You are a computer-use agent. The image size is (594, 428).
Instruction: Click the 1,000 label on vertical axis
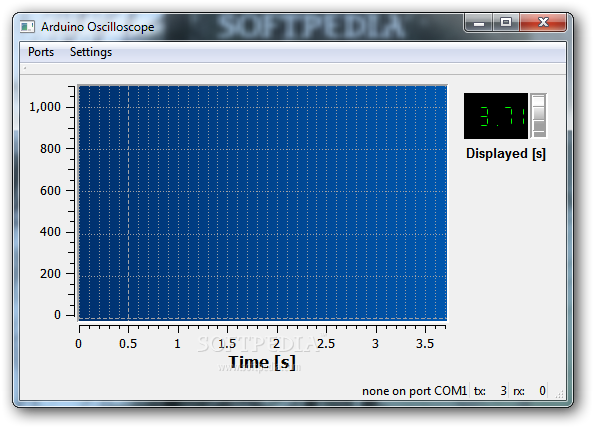pyautogui.click(x=45, y=107)
